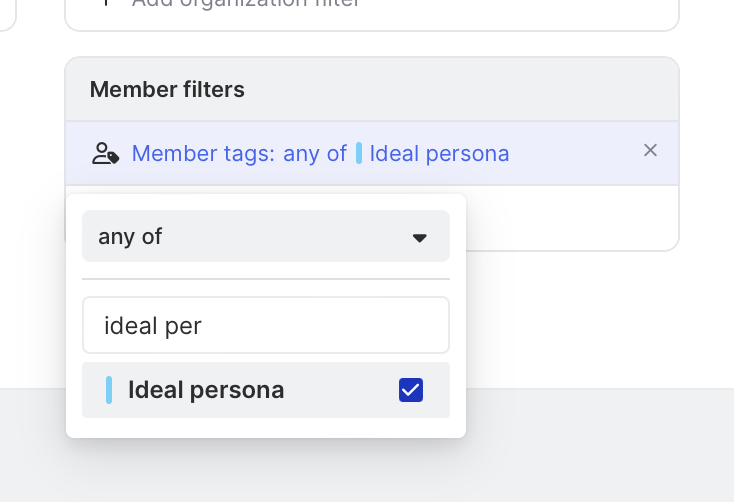Click the blue color bar beside the Ideal persona option

109,390
